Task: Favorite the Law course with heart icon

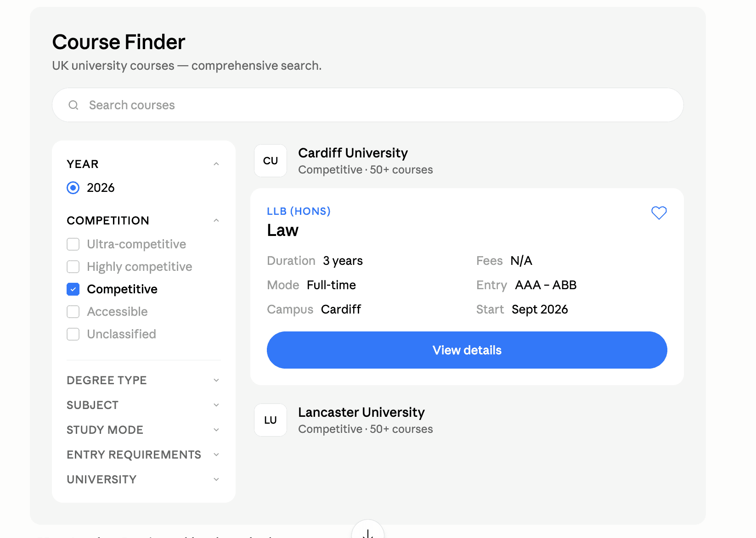Action: tap(659, 213)
